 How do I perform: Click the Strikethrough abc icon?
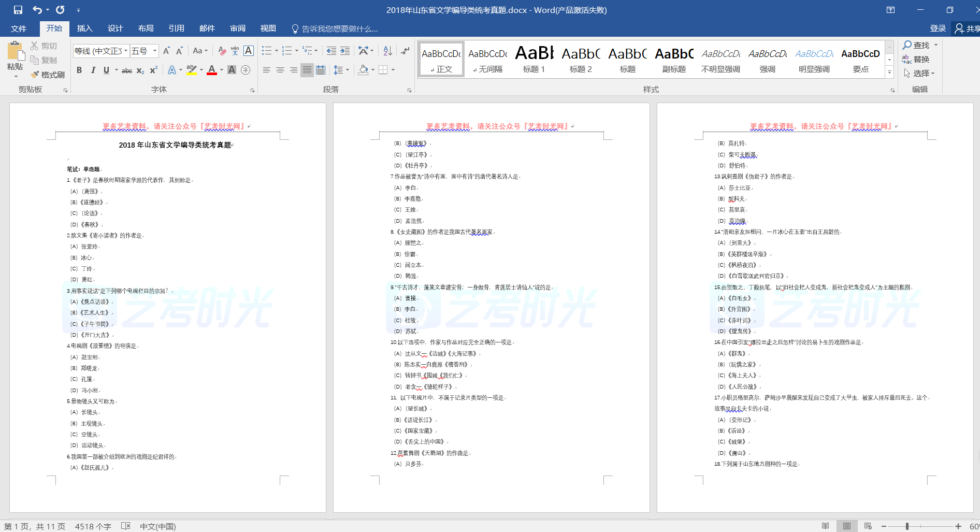tap(126, 70)
